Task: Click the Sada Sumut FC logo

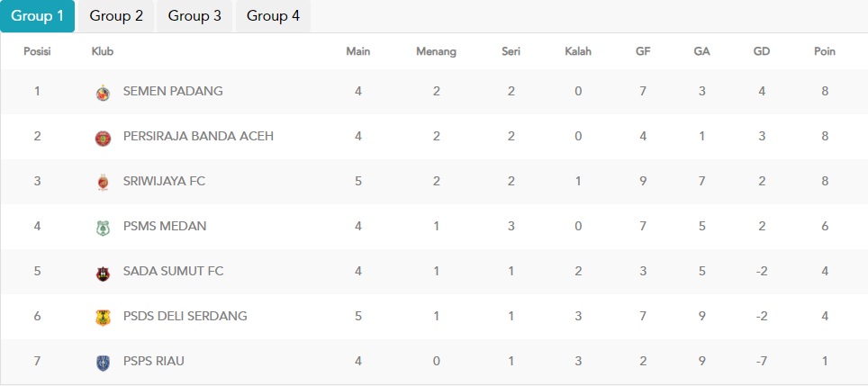Action: [x=103, y=273]
